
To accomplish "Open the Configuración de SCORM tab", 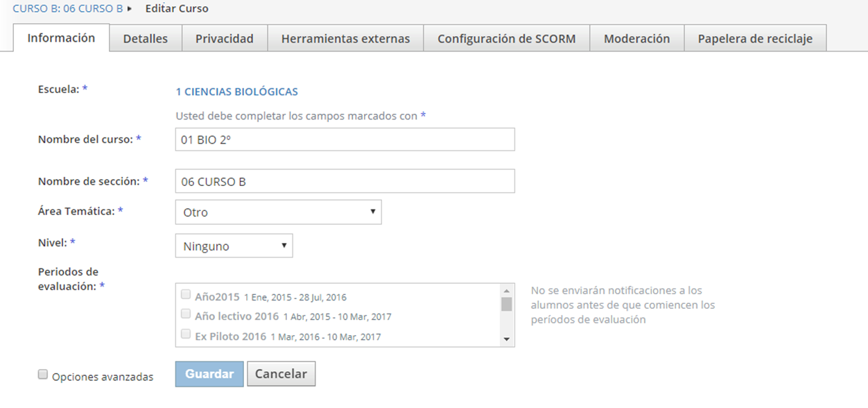I will [506, 38].
